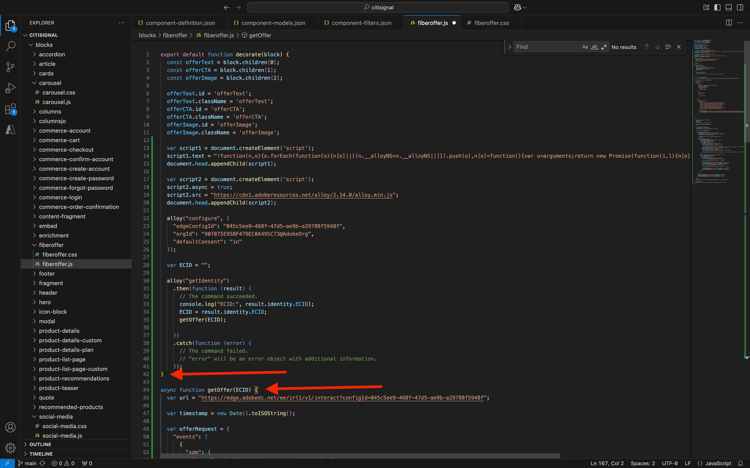Switch to component-models.json tab
Image resolution: width=750 pixels, height=468 pixels.
pyautogui.click(x=273, y=22)
